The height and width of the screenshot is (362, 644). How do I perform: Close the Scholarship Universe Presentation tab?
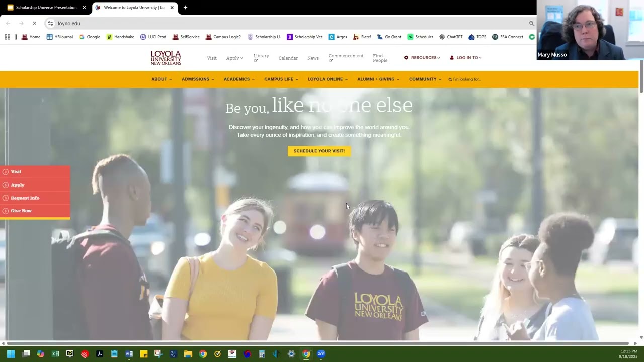(x=84, y=8)
